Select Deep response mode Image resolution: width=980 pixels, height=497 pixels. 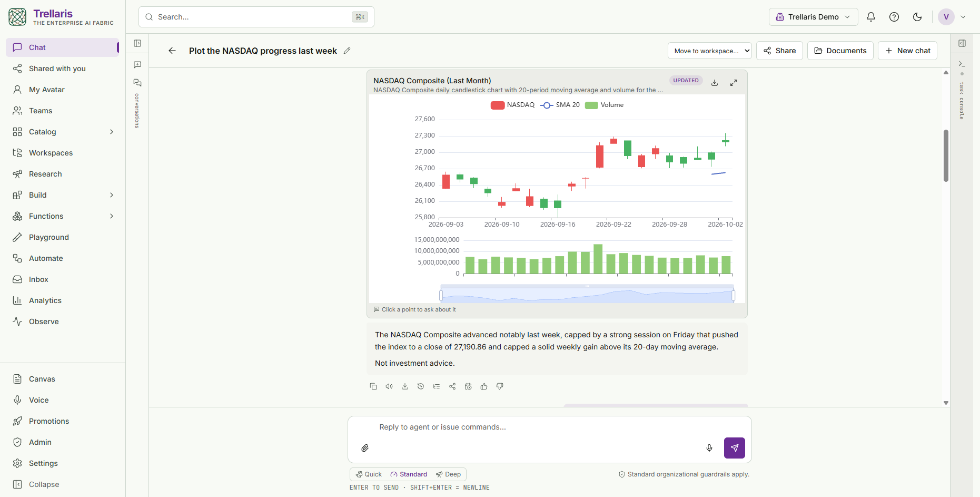point(448,474)
